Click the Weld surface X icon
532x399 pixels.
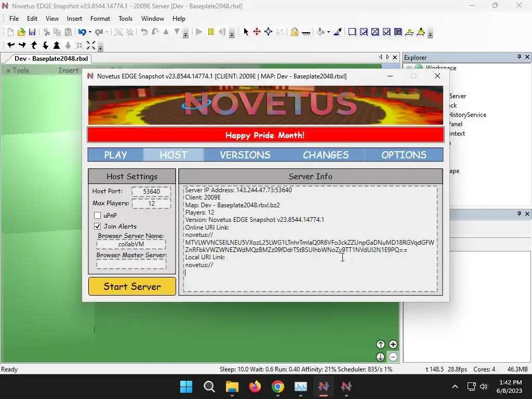375,32
